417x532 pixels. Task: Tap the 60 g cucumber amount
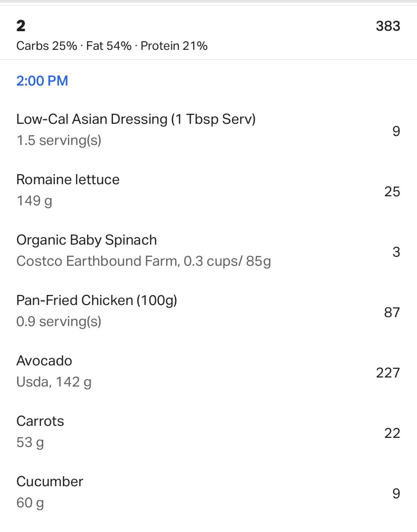[30, 503]
